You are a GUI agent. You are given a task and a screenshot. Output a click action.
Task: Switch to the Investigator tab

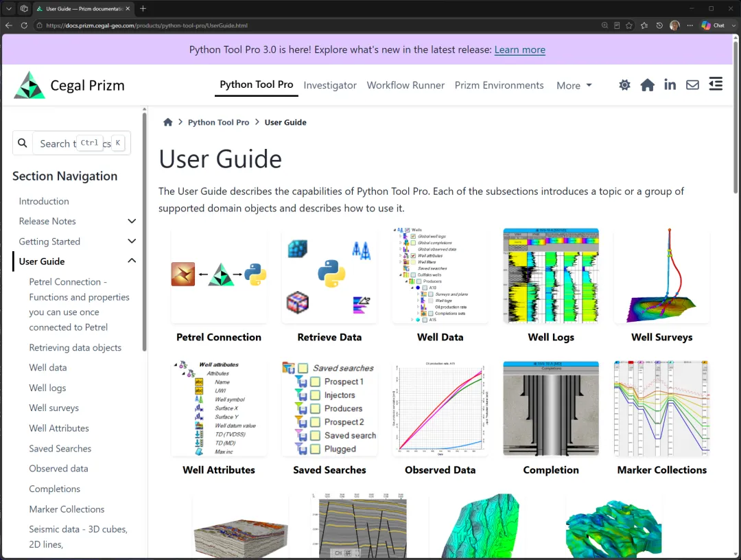[330, 86]
